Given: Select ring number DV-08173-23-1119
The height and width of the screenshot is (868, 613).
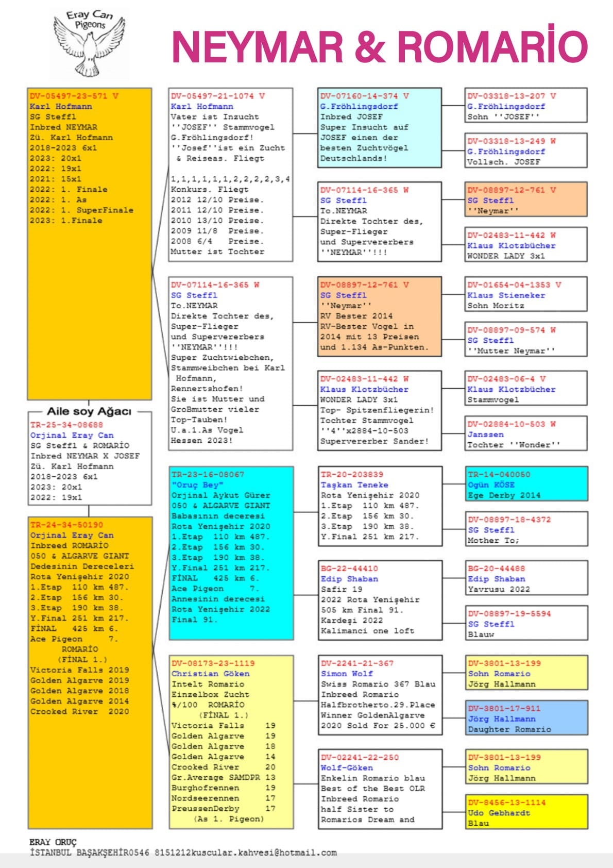Looking at the screenshot, I should [x=213, y=663].
